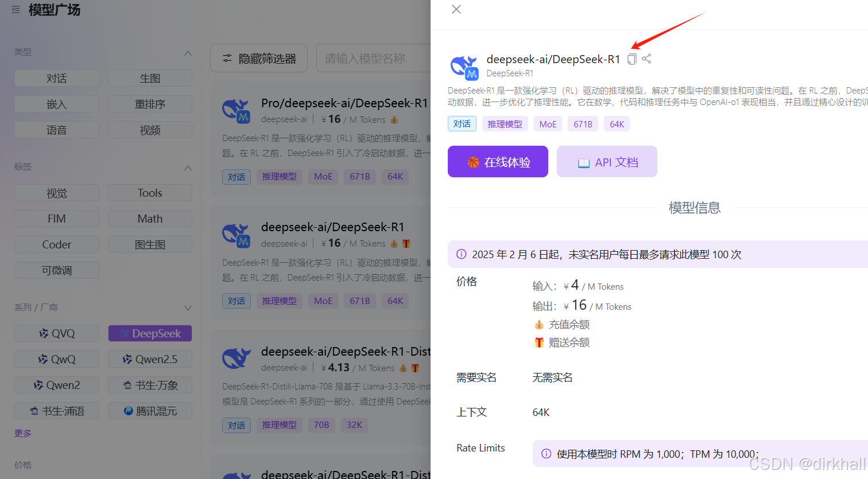This screenshot has height=479, width=868.
Task: Click the 70B tag on Distill card
Action: (321, 425)
